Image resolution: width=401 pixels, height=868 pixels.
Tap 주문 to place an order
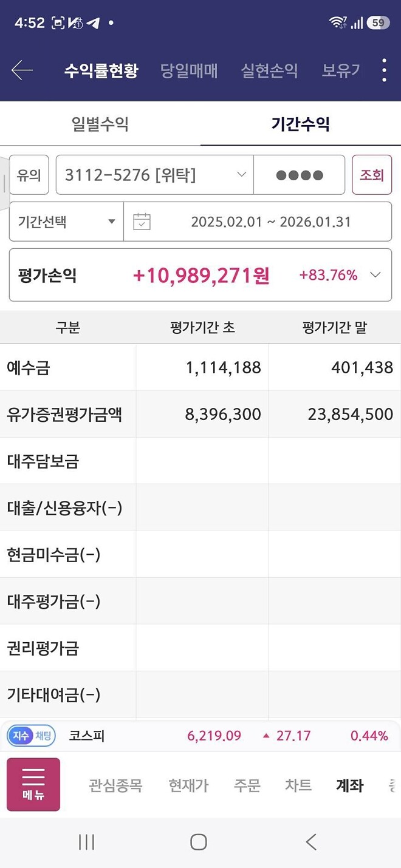(x=247, y=784)
